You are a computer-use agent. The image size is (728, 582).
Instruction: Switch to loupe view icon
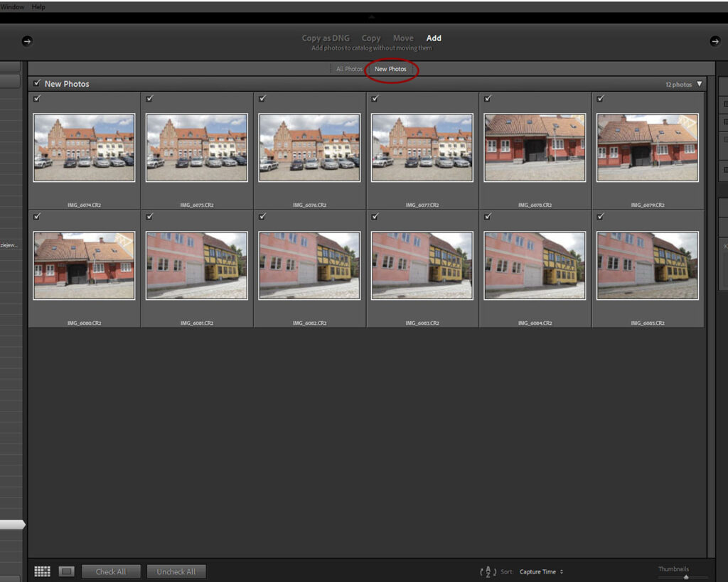click(x=66, y=571)
